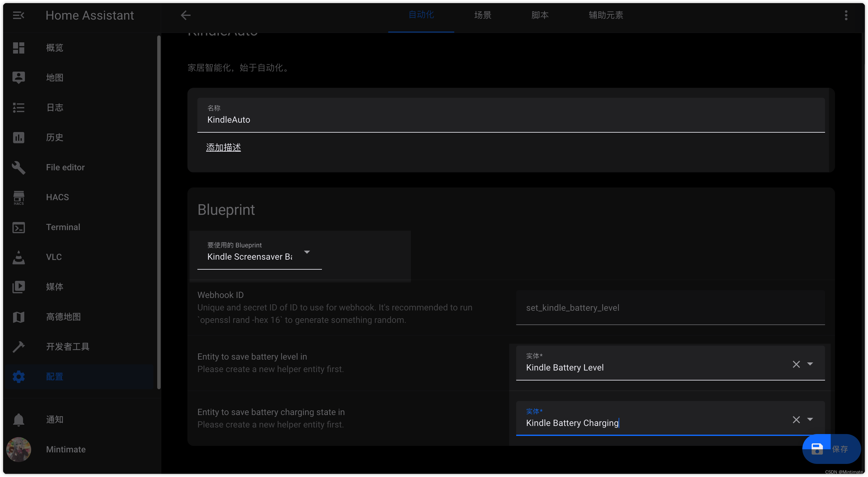Click the 添加描述 link
The width and height of the screenshot is (868, 477).
pyautogui.click(x=224, y=147)
